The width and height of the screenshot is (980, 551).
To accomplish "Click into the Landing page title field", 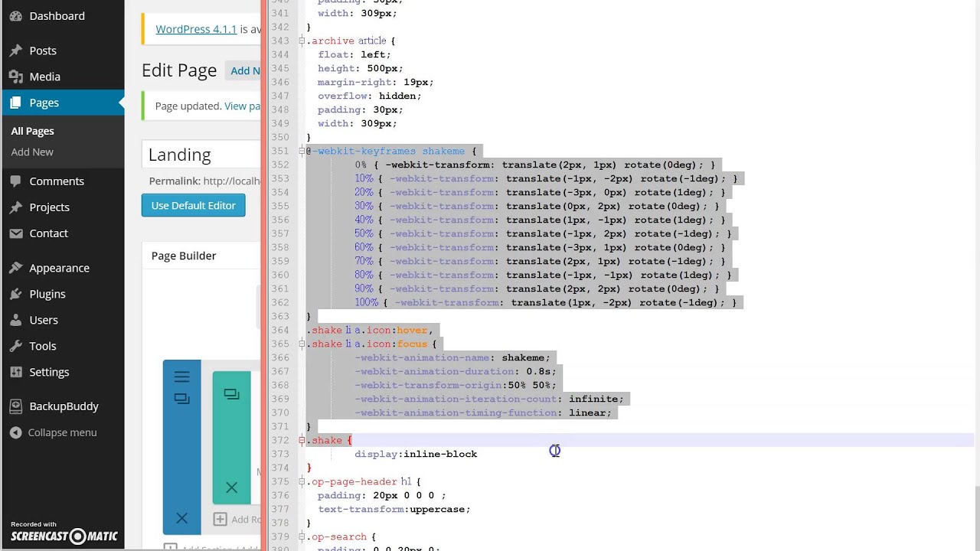I will (201, 155).
